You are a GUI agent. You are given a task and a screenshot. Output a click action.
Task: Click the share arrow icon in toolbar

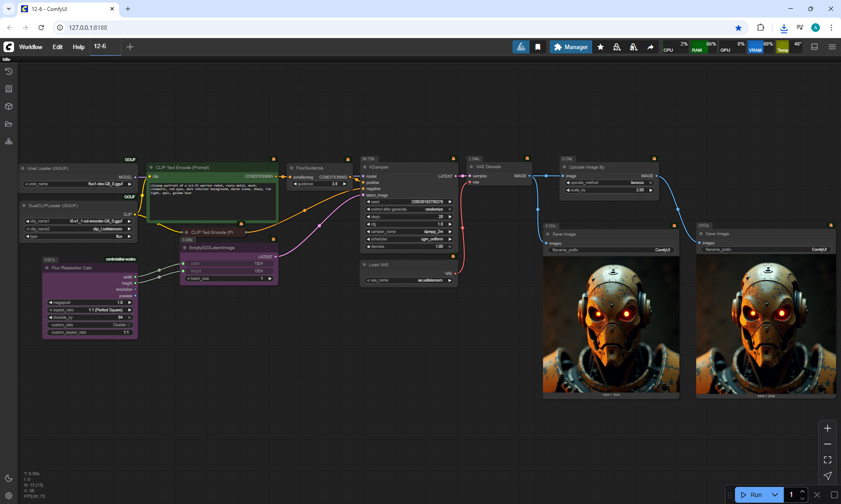[650, 47]
